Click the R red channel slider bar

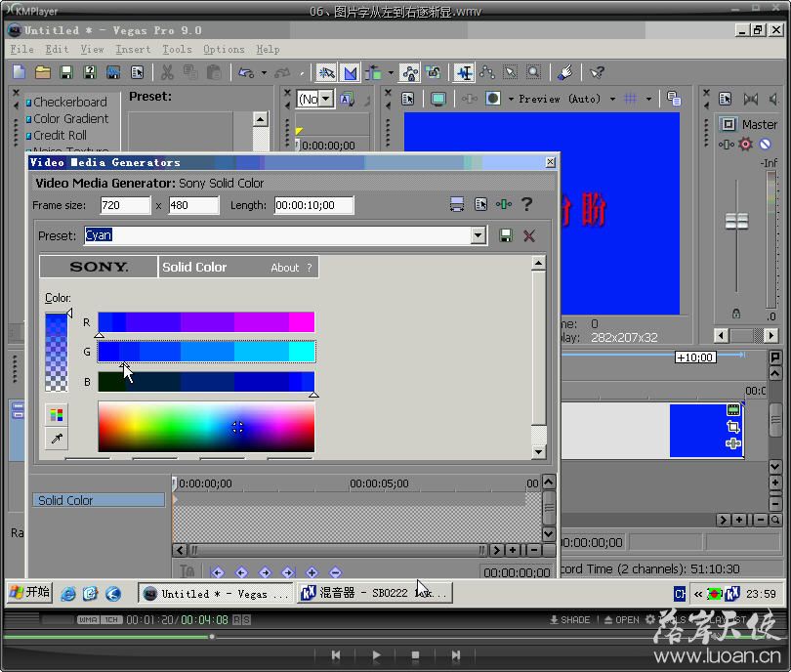206,322
